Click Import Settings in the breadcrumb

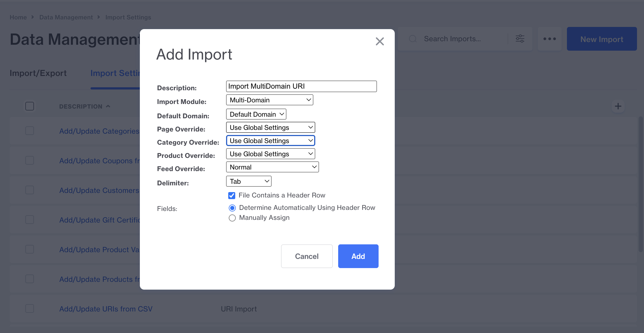pos(128,17)
